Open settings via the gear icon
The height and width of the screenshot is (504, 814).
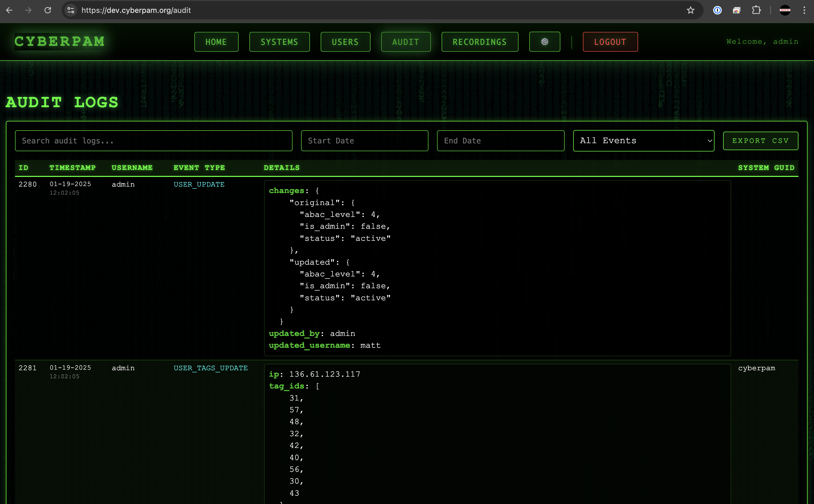tap(544, 42)
